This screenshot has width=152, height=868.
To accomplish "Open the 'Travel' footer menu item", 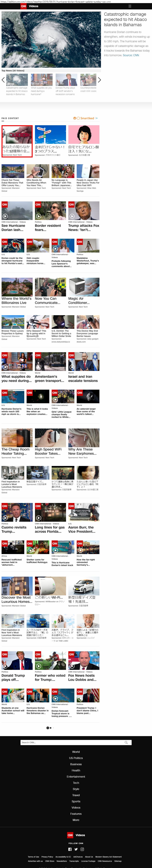I will click(x=76, y=795).
